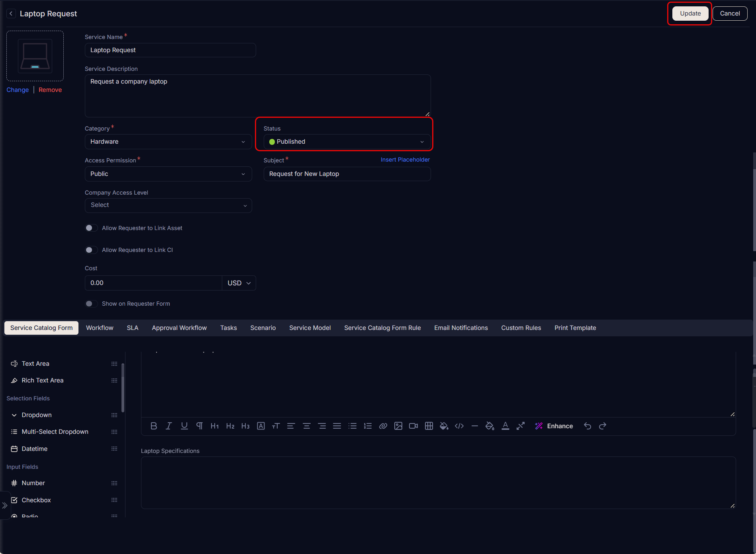Click the laptop service icon thumbnail
Screen dimensions: 756x554
(35, 56)
